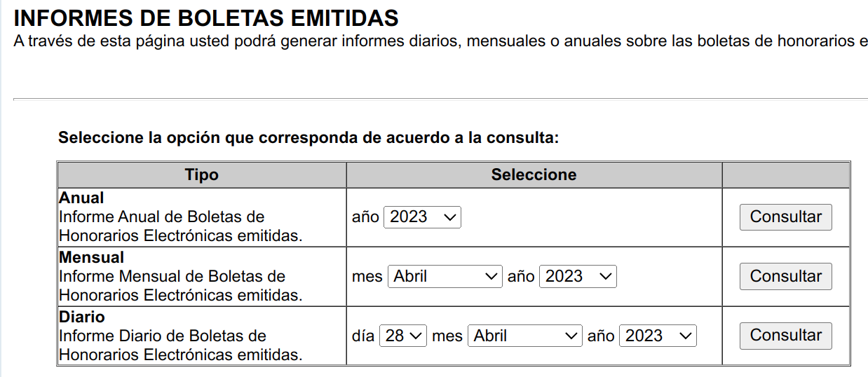Click Consultar for the annual report
868x377 pixels.
coord(785,217)
